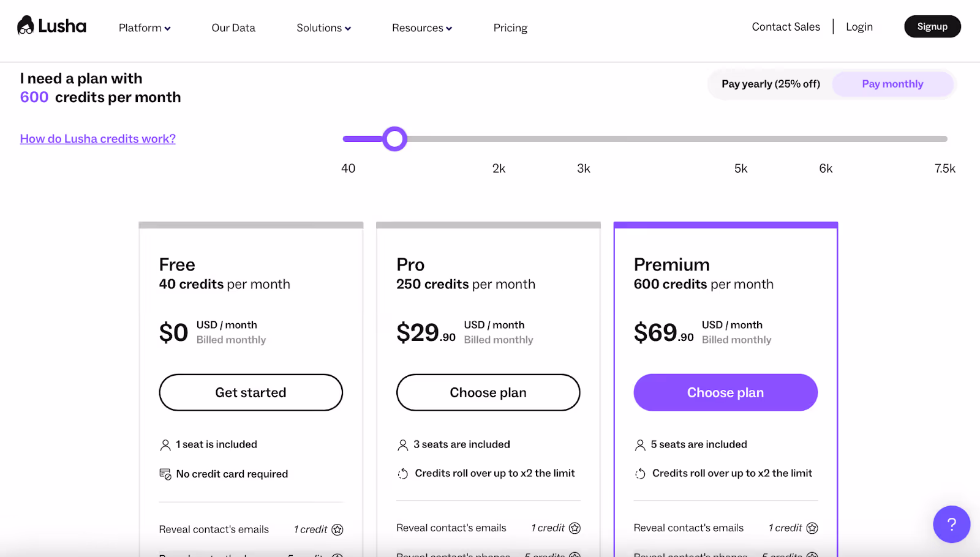Open the Our Data page
This screenshot has height=557, width=980.
(x=233, y=28)
